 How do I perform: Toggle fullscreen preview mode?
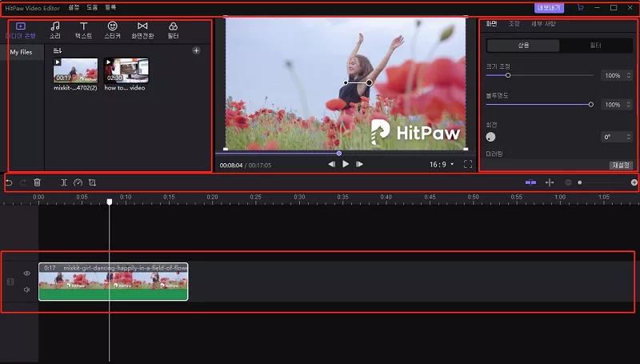pyautogui.click(x=468, y=164)
